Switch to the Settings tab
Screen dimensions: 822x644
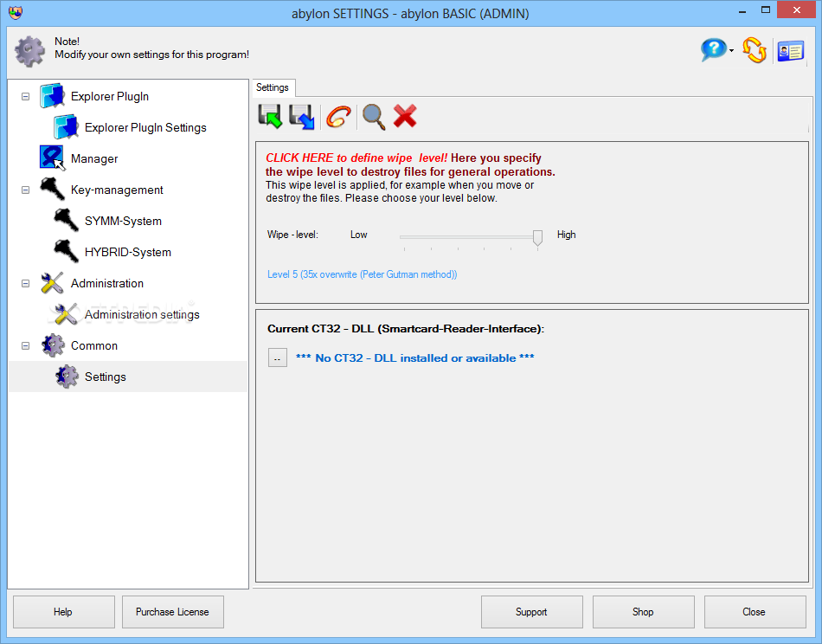pos(273,87)
